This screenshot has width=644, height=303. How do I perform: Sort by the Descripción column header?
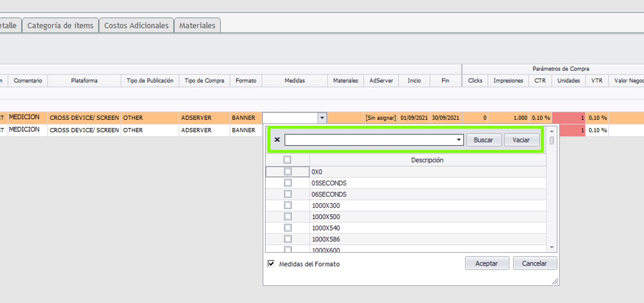point(427,160)
